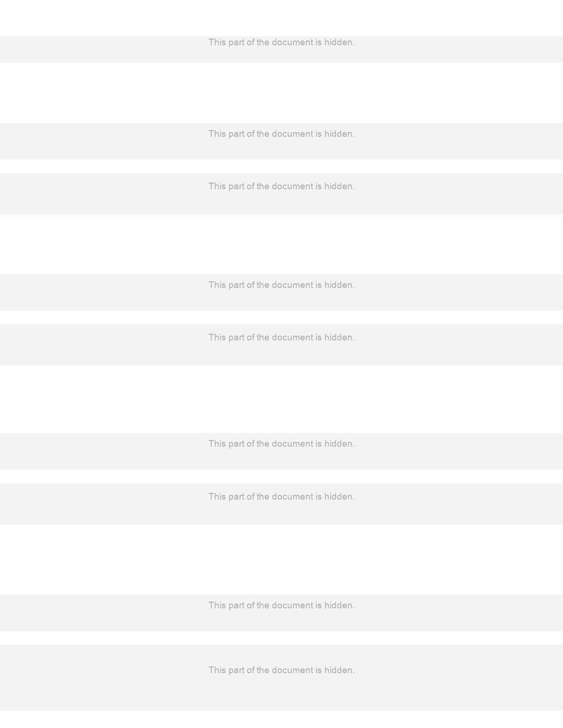Click white space between seventh and eighth banners
563x728 pixels.
point(281,560)
